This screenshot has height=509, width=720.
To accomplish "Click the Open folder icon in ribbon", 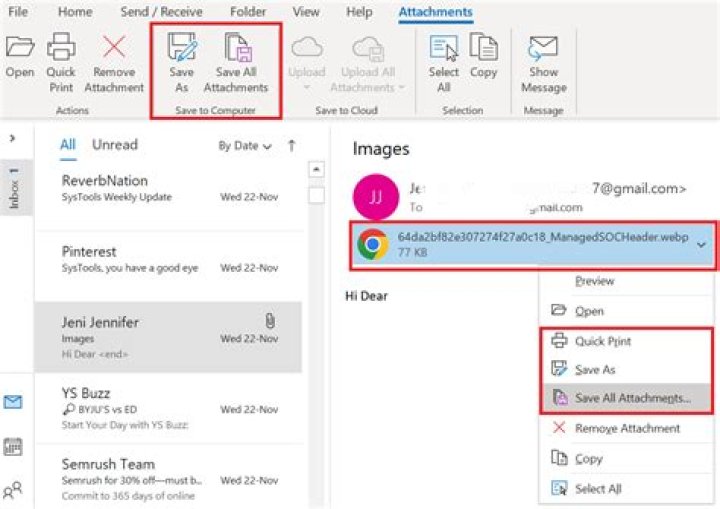I will (20, 47).
